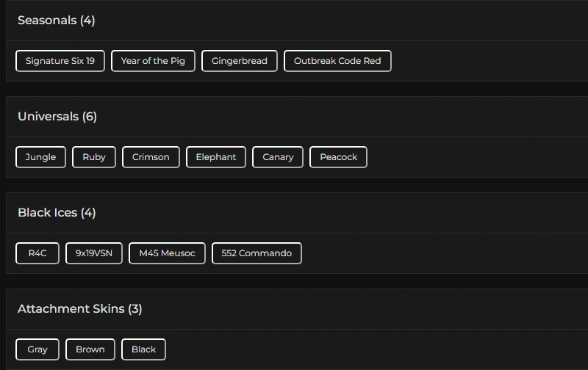Select the Signature Six 19 skin tag
The height and width of the screenshot is (370, 588).
click(x=60, y=61)
